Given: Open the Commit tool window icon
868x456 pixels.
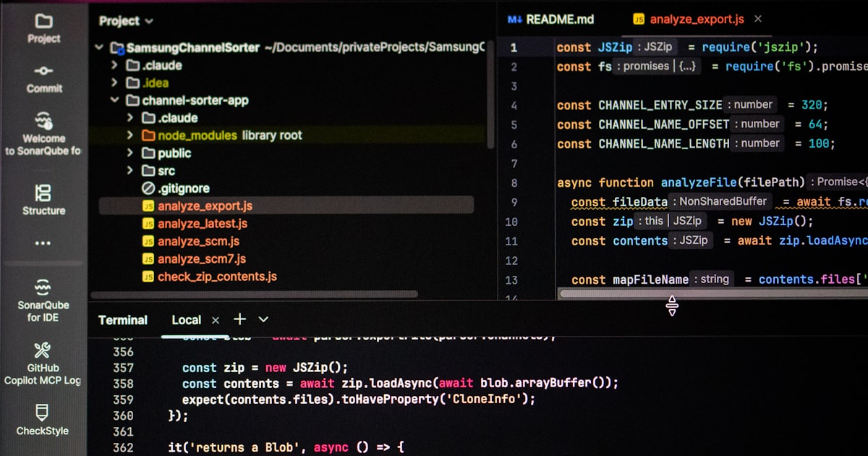Looking at the screenshot, I should pos(44,71).
